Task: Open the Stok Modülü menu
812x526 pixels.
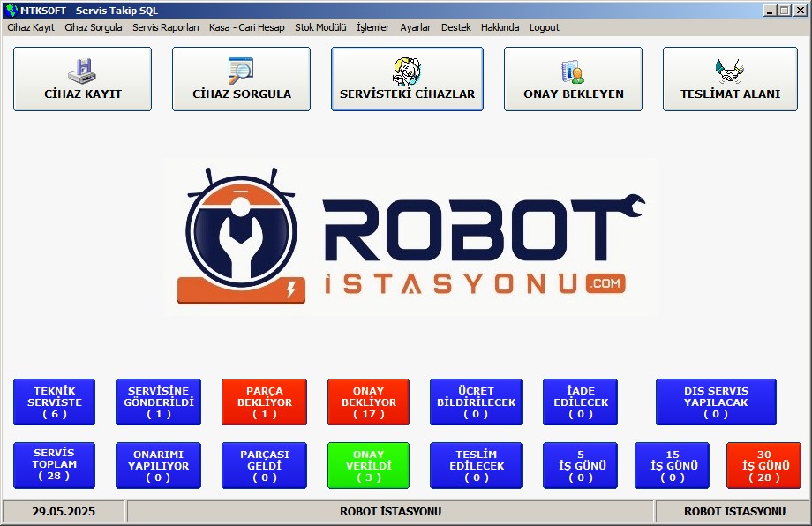Action: (x=320, y=27)
